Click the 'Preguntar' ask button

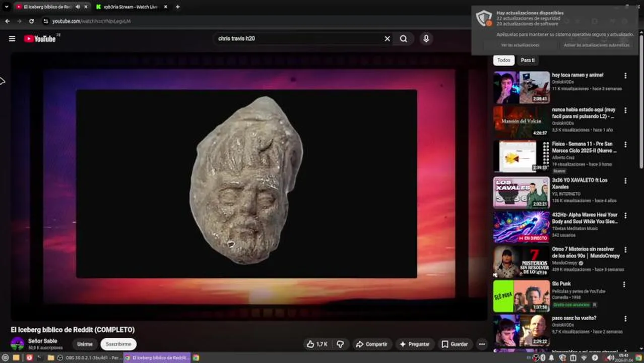pos(414,344)
